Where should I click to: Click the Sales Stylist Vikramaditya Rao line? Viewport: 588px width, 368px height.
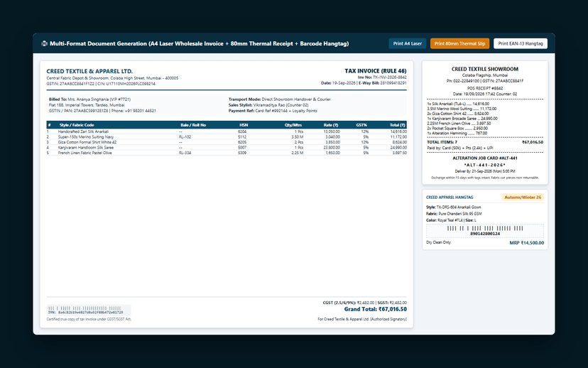click(268, 105)
